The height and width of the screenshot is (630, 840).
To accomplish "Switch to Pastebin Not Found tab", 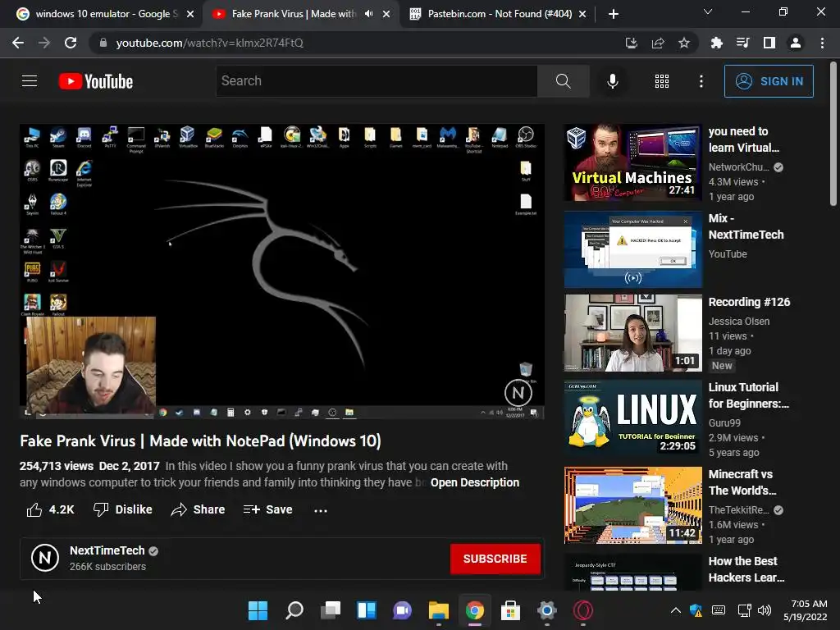I will pyautogui.click(x=499, y=14).
